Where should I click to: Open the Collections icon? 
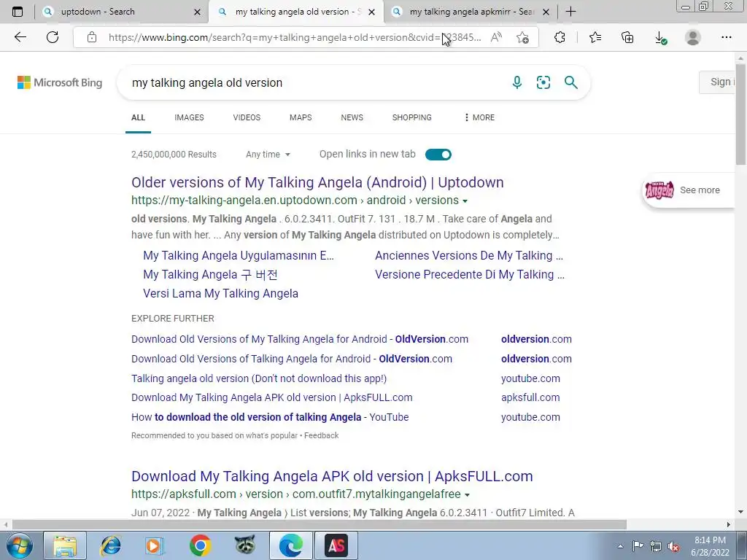coord(627,37)
